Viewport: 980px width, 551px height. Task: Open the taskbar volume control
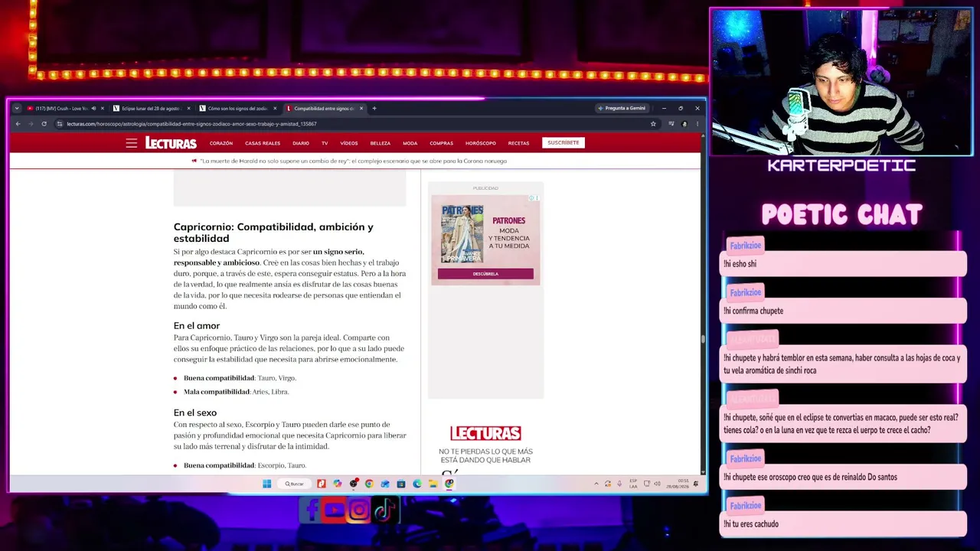pyautogui.click(x=657, y=484)
